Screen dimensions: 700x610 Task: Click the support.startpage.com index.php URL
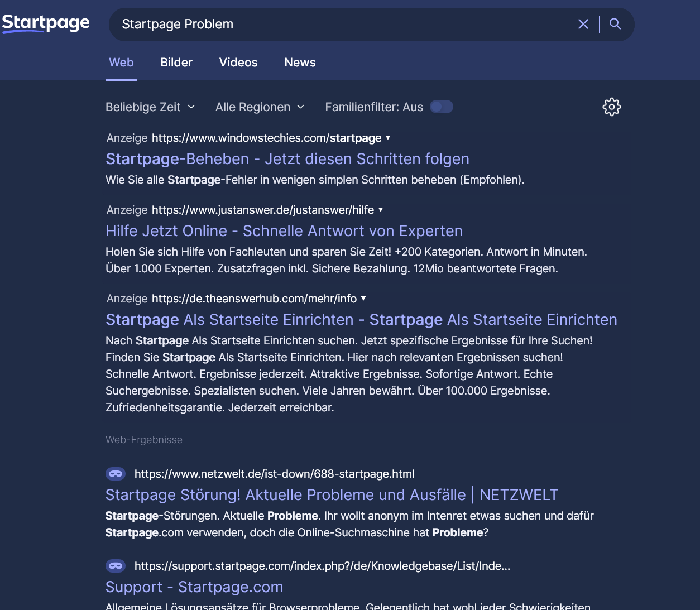[322, 566]
